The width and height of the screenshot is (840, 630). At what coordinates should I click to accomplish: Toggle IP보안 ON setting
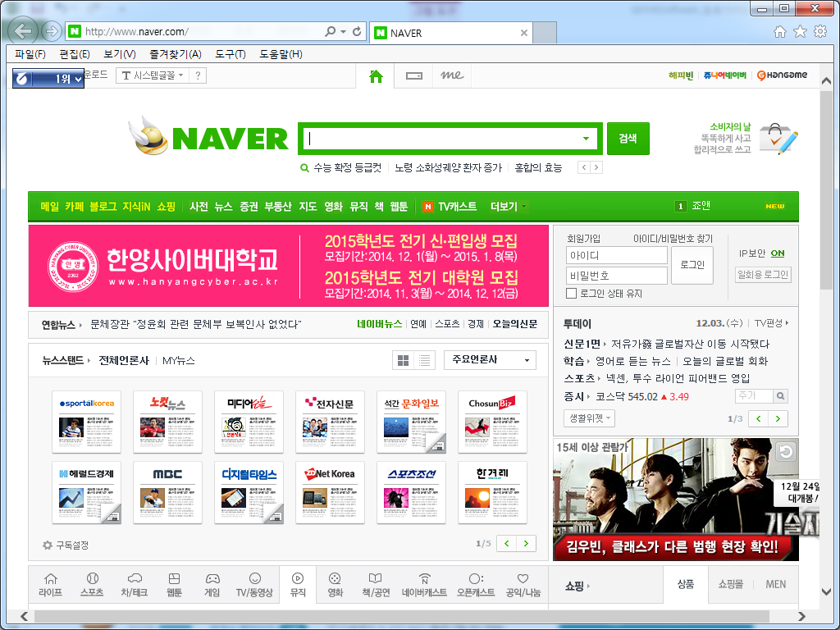[x=778, y=253]
